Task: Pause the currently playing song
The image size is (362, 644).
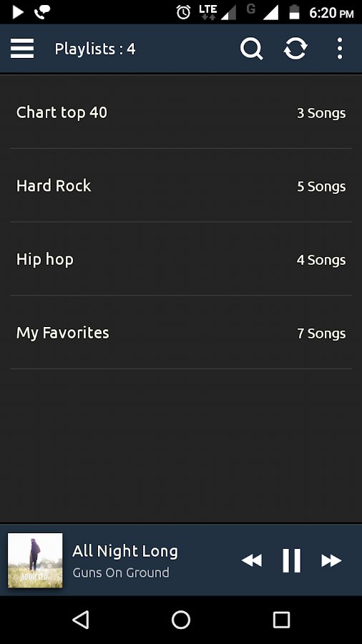Action: click(291, 560)
